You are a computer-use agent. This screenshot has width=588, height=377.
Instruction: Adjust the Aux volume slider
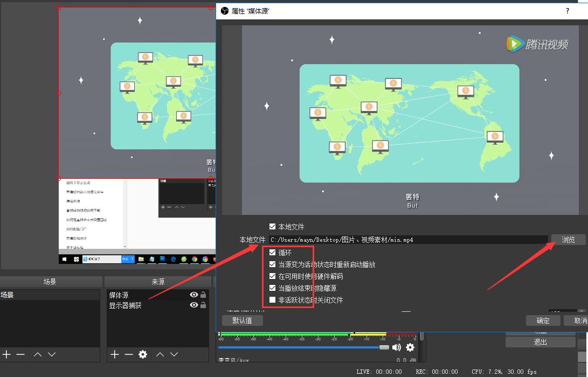click(x=384, y=347)
